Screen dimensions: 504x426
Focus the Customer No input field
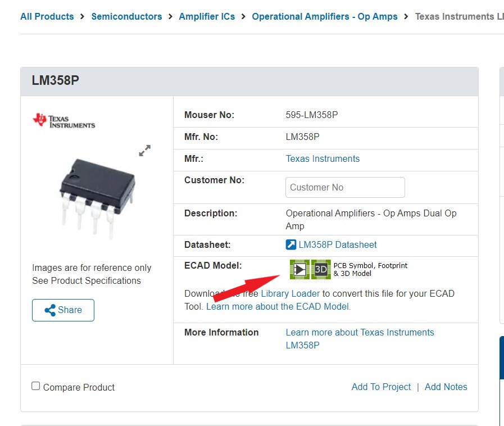345,187
